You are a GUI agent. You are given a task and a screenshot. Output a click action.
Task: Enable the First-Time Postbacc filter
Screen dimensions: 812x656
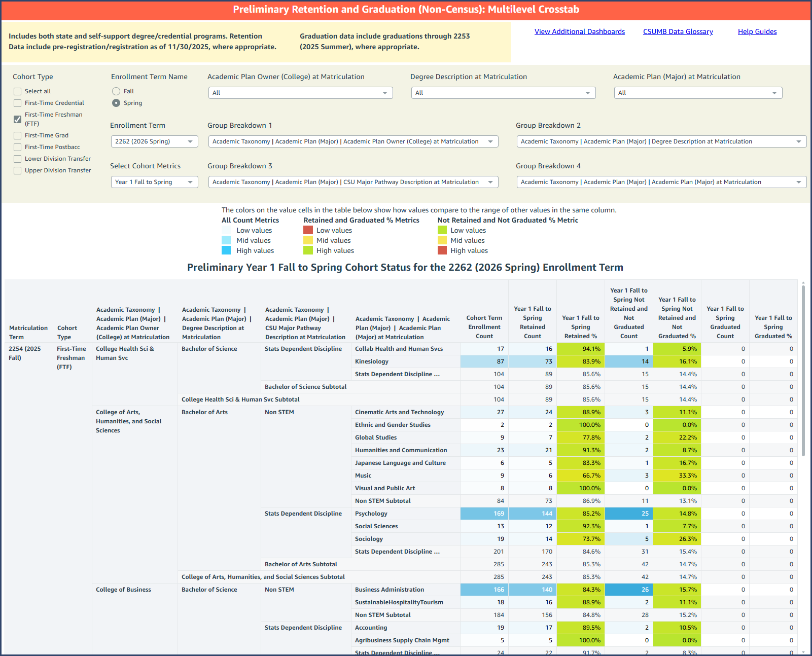click(17, 147)
